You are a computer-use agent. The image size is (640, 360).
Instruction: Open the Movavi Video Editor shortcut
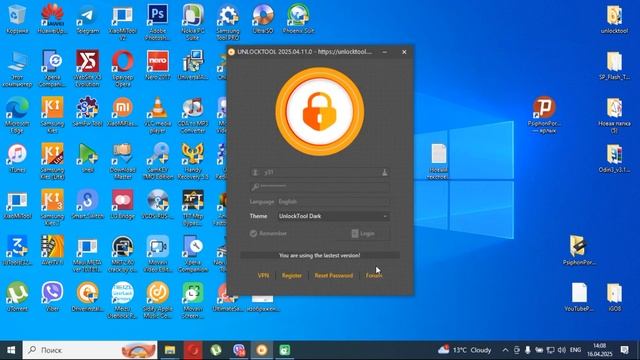coord(158,254)
